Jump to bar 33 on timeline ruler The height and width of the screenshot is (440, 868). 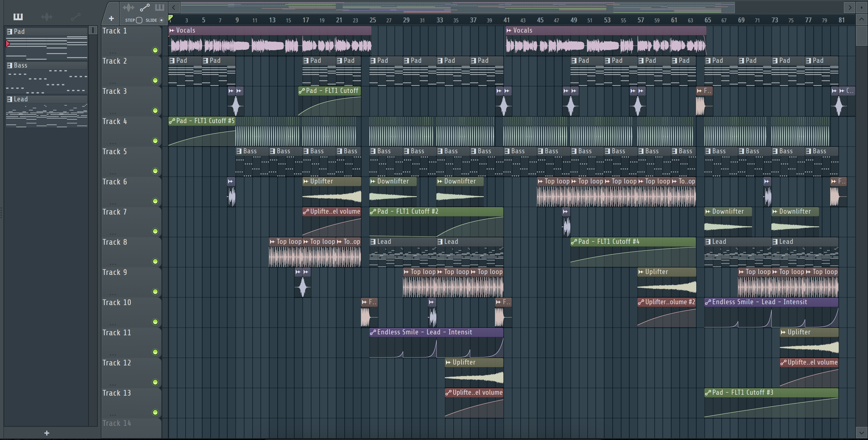tap(440, 20)
